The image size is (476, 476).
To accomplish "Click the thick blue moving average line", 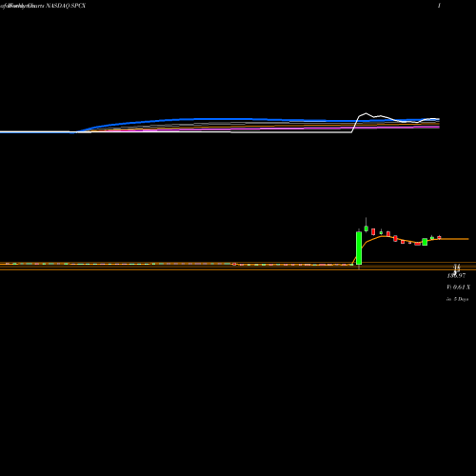I will (x=222, y=119).
